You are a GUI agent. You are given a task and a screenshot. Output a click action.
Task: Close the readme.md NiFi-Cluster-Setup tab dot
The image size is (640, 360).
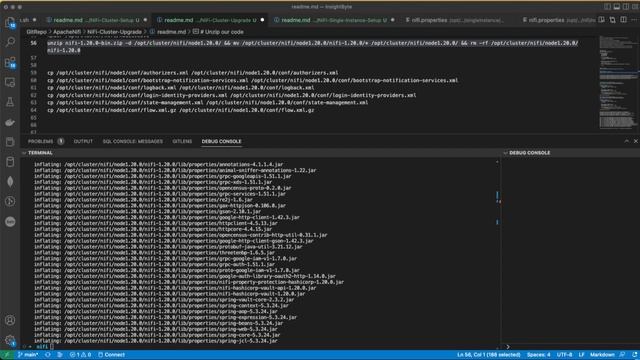[145, 20]
